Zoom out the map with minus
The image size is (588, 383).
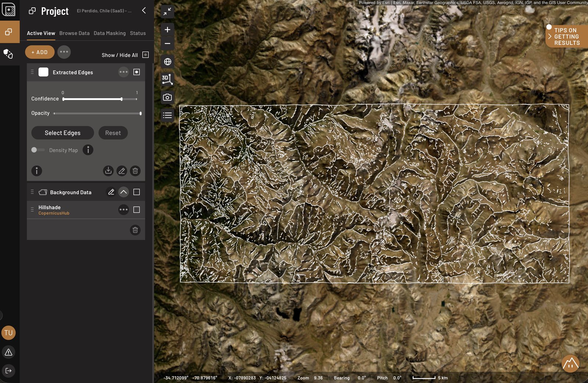(167, 43)
